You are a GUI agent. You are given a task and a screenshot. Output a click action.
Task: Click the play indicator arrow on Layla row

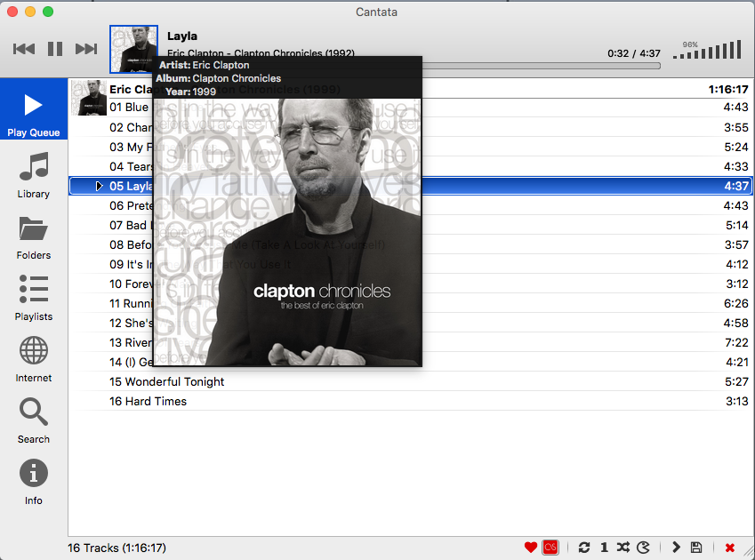coord(99,186)
